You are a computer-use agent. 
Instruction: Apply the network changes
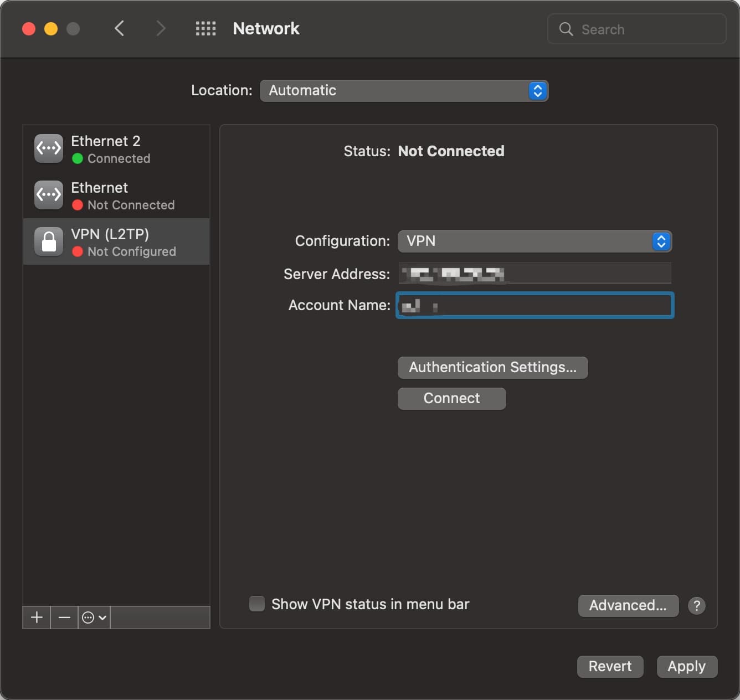tap(687, 666)
